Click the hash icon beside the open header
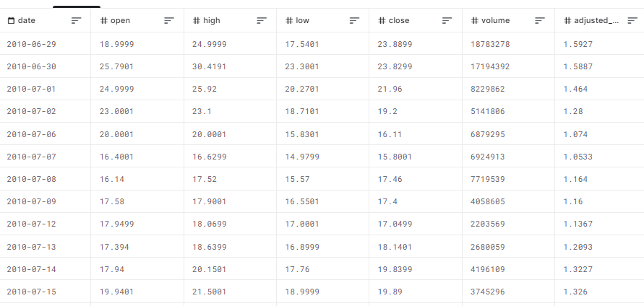Viewport: 644px width, 306px height. [x=103, y=21]
